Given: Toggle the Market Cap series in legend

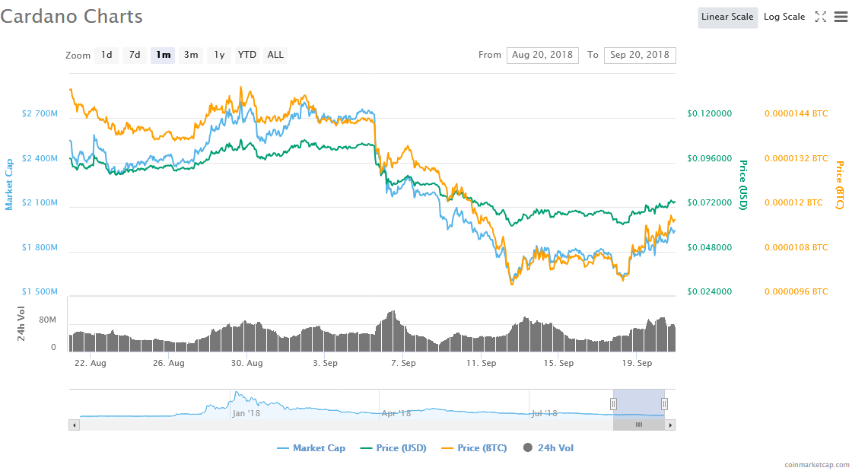Looking at the screenshot, I should coord(311,447).
